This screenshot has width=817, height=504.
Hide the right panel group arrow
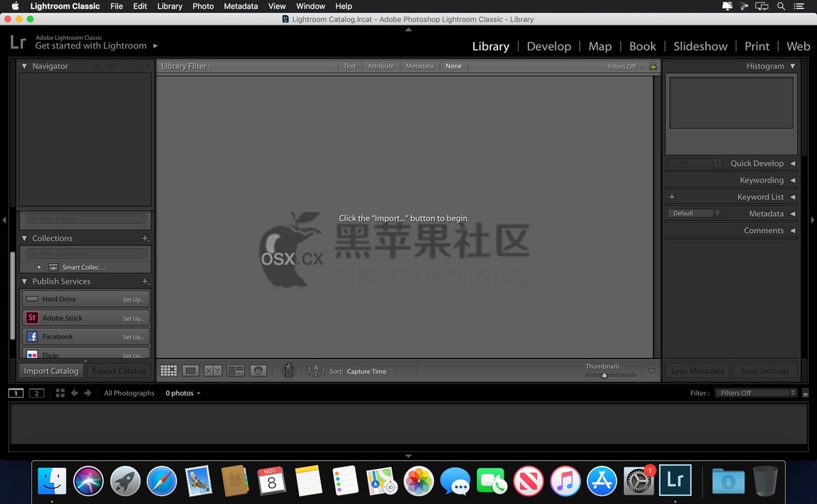812,220
